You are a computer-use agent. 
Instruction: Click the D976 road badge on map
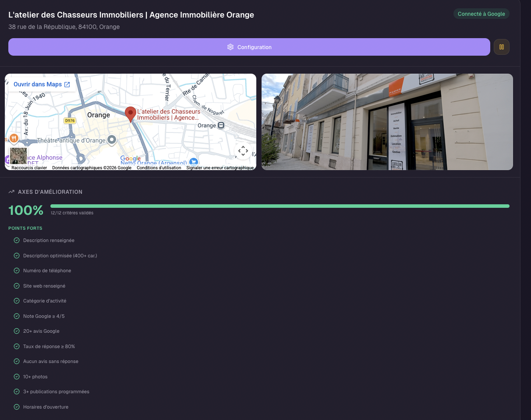70,121
